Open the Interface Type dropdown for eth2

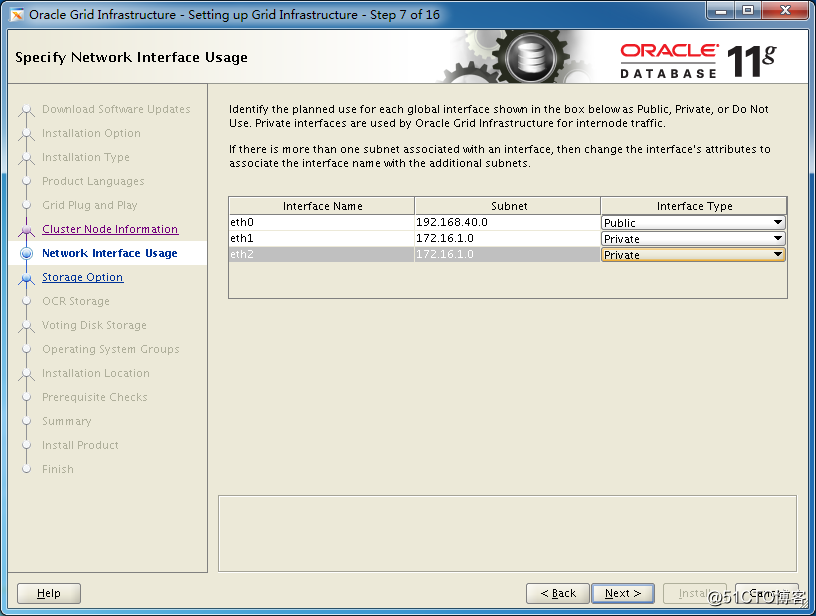coord(693,255)
